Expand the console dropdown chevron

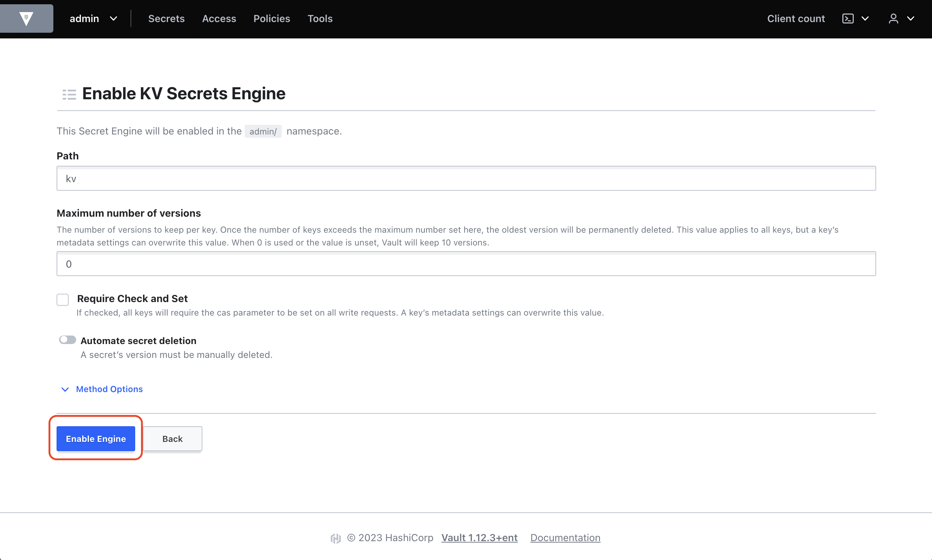(x=865, y=19)
